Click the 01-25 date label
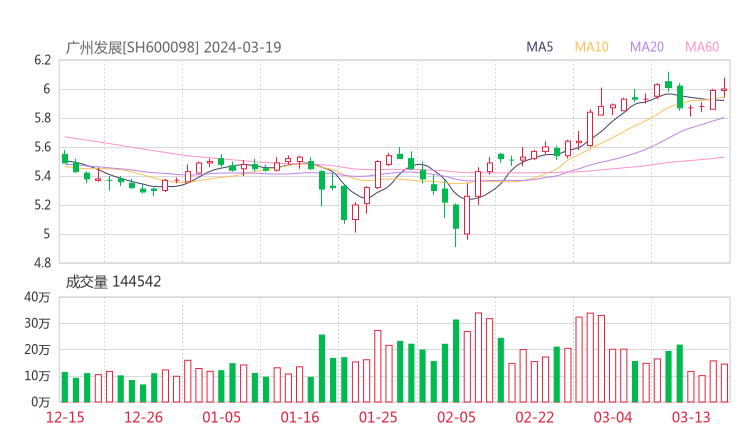740x440 pixels. point(378,417)
